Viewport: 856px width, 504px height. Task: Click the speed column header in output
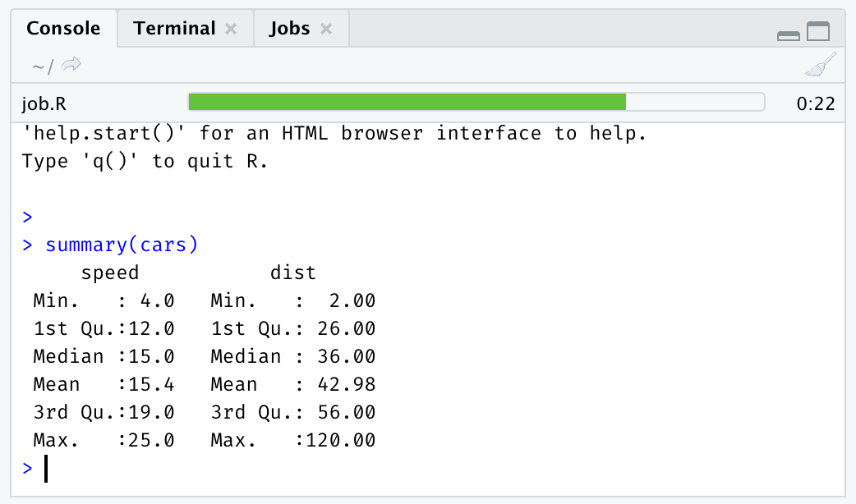click(110, 273)
